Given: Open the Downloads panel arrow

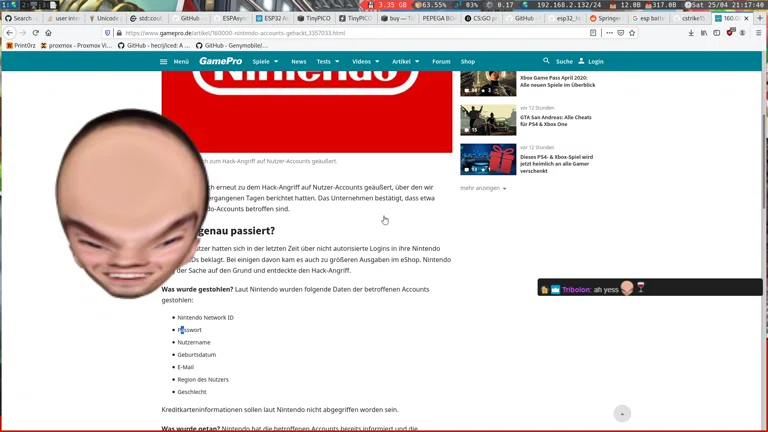Looking at the screenshot, I should (691, 33).
